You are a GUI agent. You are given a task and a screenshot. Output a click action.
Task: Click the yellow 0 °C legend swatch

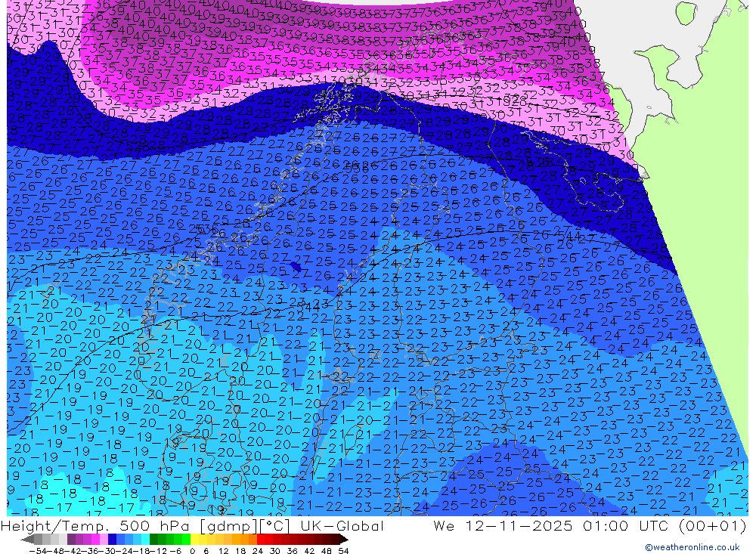194,540
